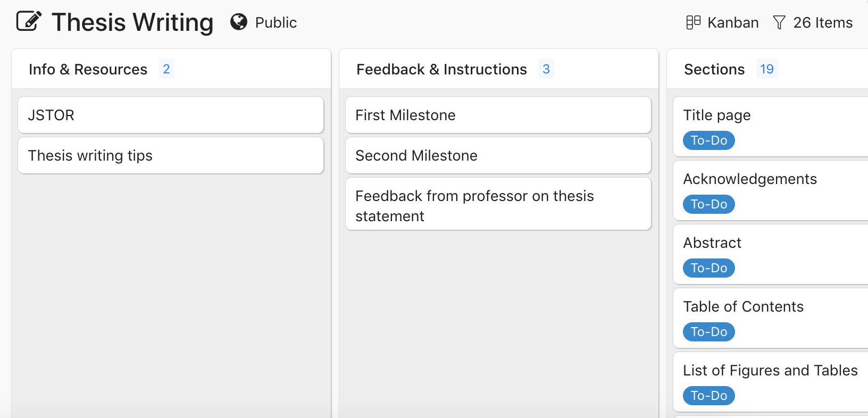Screen dimensions: 868x418
Task: Click the filter funnel icon
Action: (779, 22)
